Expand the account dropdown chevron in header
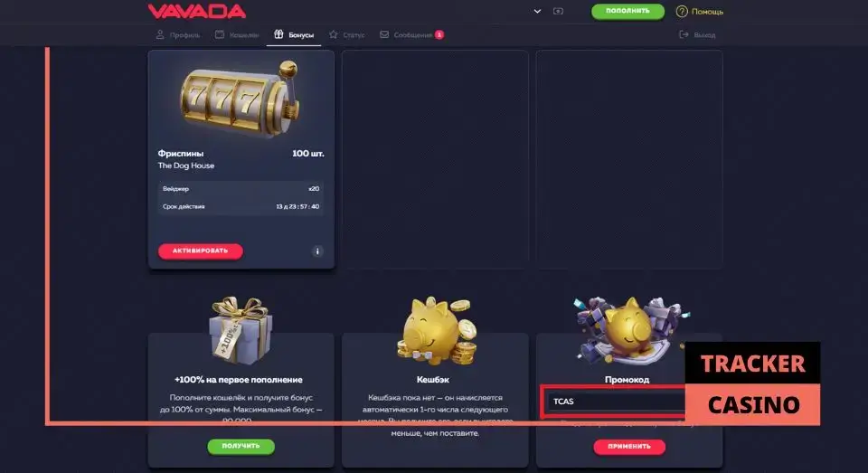This screenshot has height=473, width=868. point(537,11)
